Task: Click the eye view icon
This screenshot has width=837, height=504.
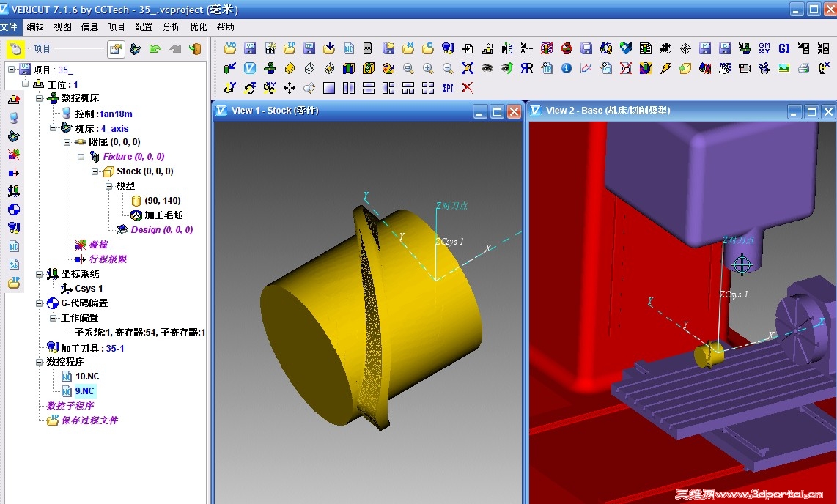Action: pos(487,68)
